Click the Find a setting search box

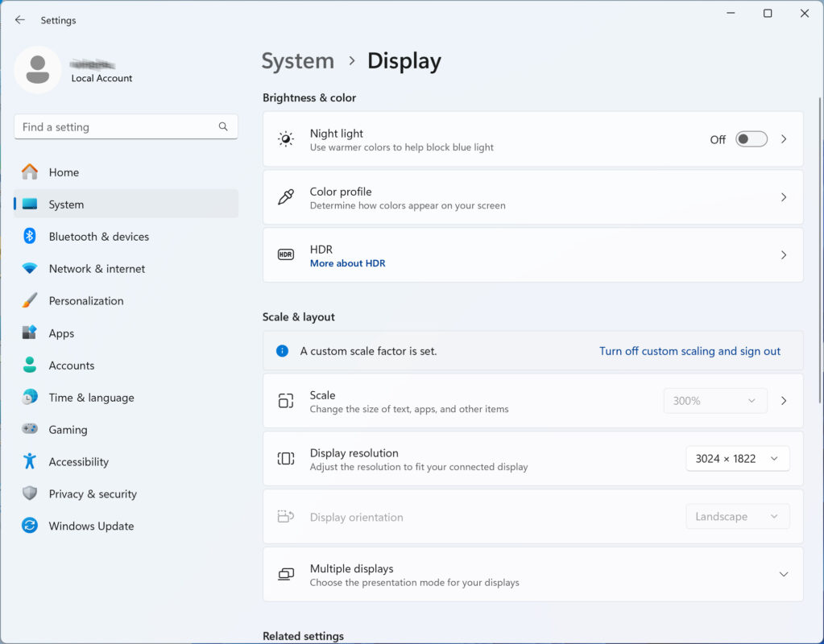point(126,126)
